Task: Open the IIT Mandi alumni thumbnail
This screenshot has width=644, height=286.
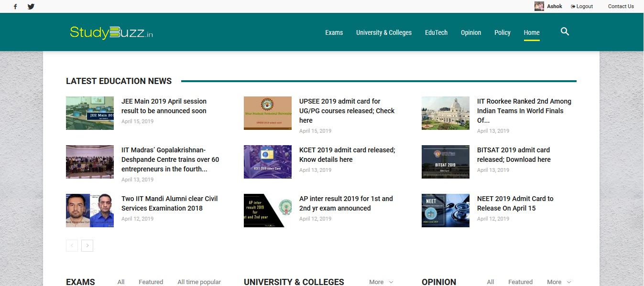Action: pos(90,211)
